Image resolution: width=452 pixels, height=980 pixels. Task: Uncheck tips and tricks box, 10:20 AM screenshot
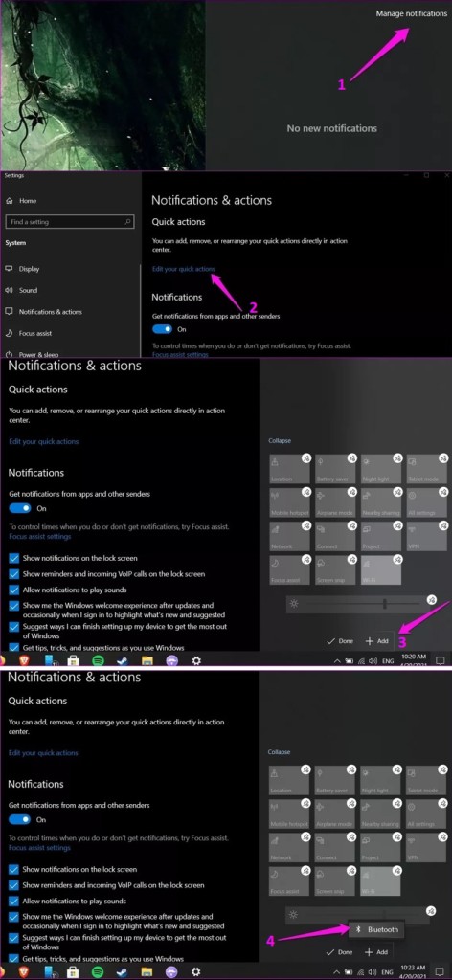coord(14,648)
